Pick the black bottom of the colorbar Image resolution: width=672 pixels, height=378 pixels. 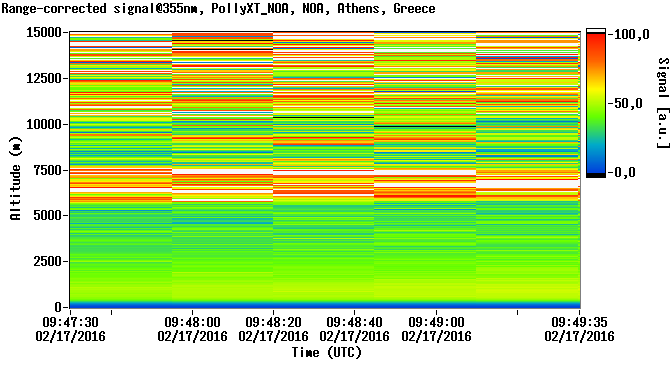point(596,175)
